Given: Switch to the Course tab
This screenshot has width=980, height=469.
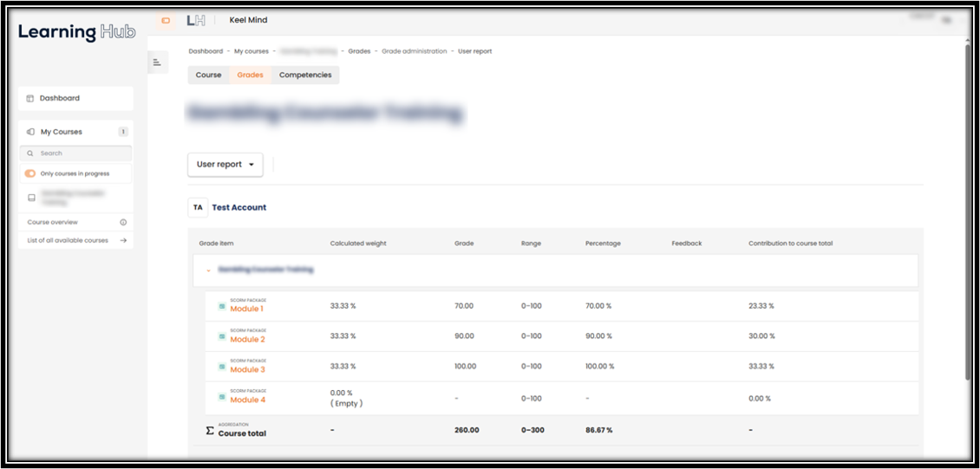Looking at the screenshot, I should (x=209, y=75).
